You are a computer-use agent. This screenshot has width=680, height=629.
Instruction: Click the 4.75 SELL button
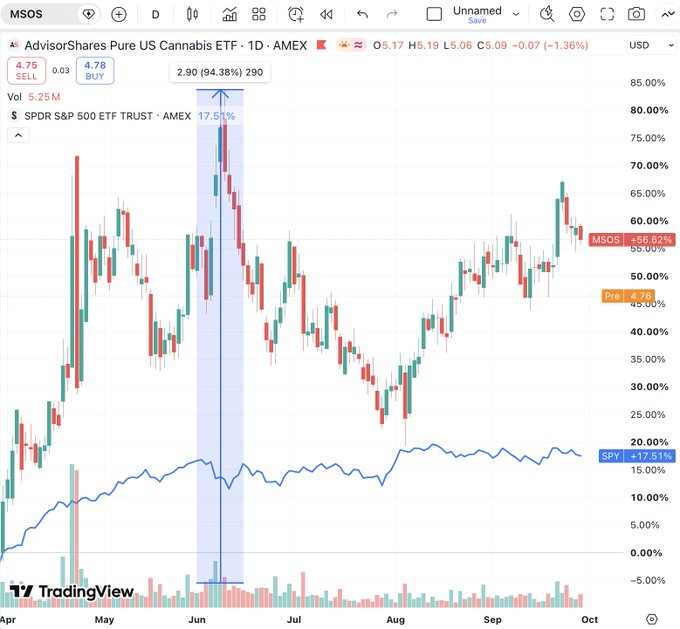coord(26,71)
